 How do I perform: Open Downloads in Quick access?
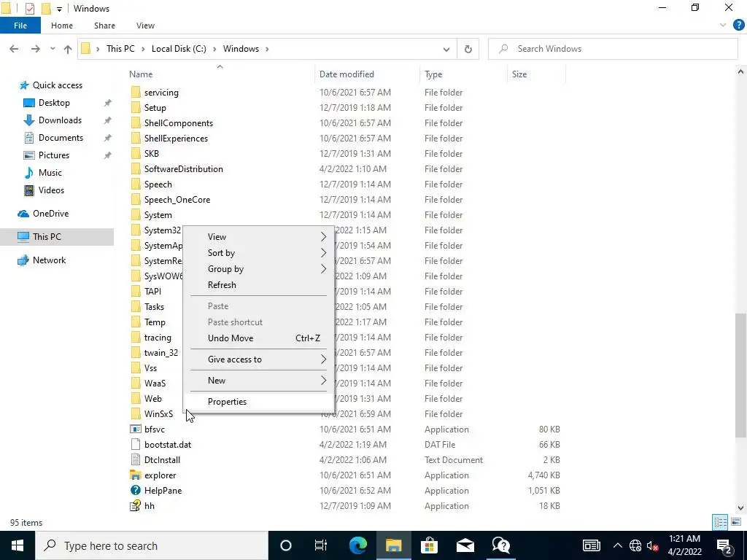click(60, 120)
